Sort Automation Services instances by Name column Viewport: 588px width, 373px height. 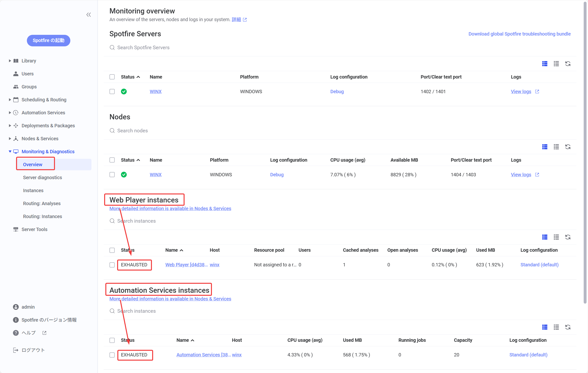185,340
